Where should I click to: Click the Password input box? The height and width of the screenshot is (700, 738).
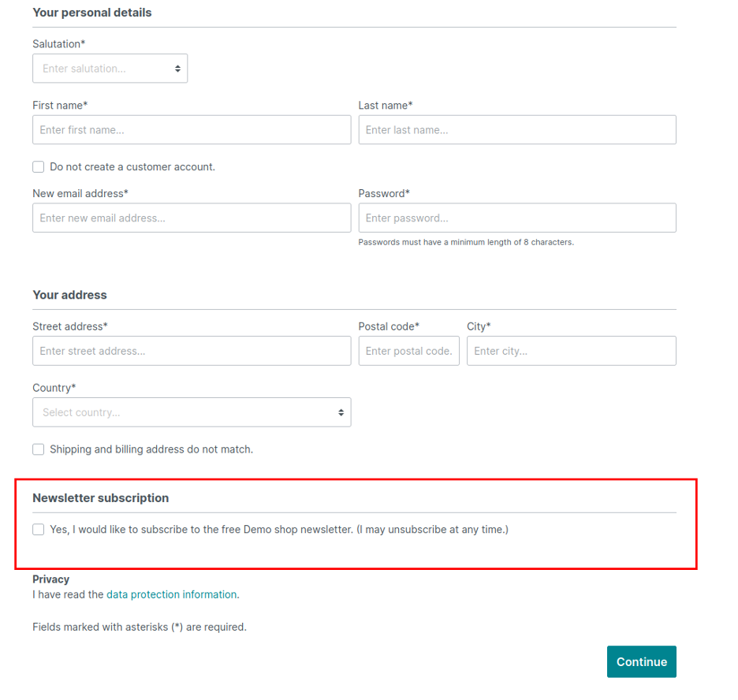point(517,218)
